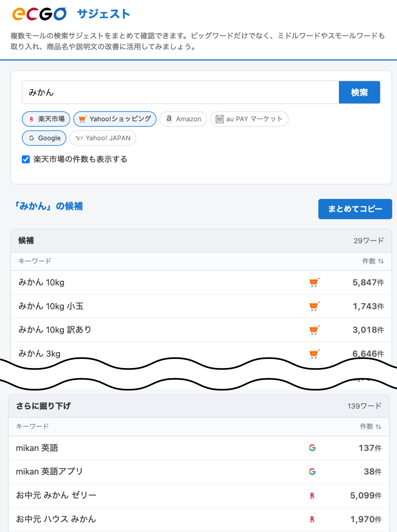Viewport: 397px width, 532px height.
Task: Click Rakuten icon for お中元 みかん ゼリー
Action: tap(312, 495)
